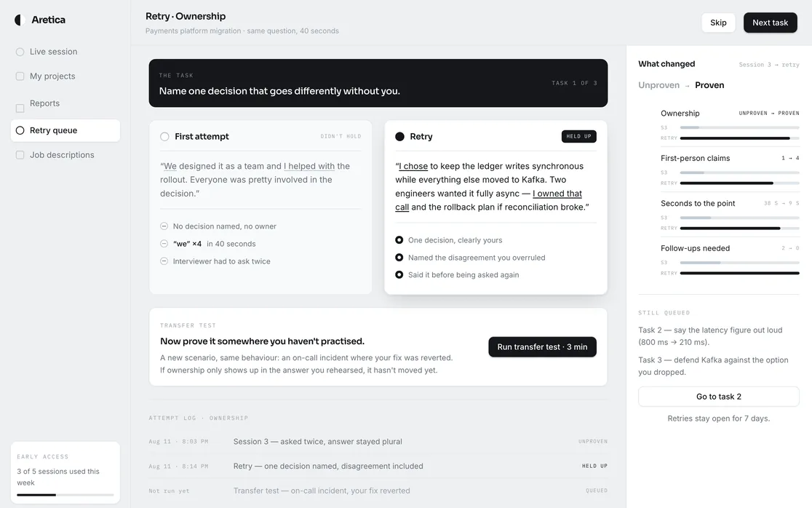Open the Reports menu item

point(44,103)
